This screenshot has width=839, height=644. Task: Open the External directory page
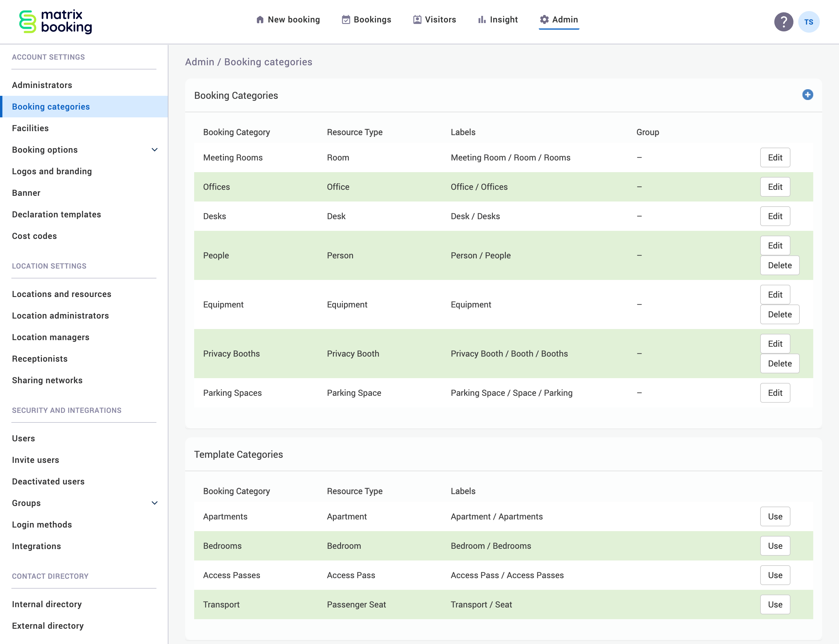[48, 625]
